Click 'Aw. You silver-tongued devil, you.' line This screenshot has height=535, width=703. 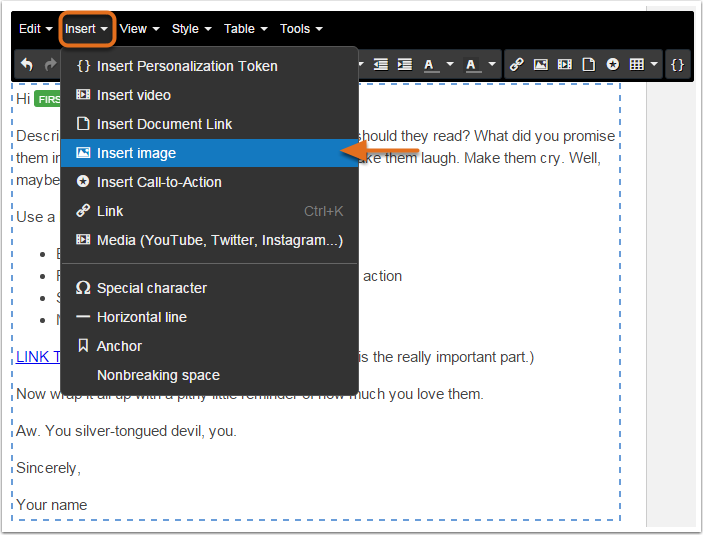point(126,431)
